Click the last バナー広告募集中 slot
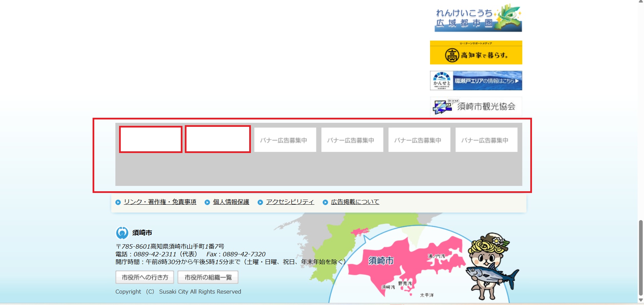The width and height of the screenshot is (644, 305). click(486, 140)
